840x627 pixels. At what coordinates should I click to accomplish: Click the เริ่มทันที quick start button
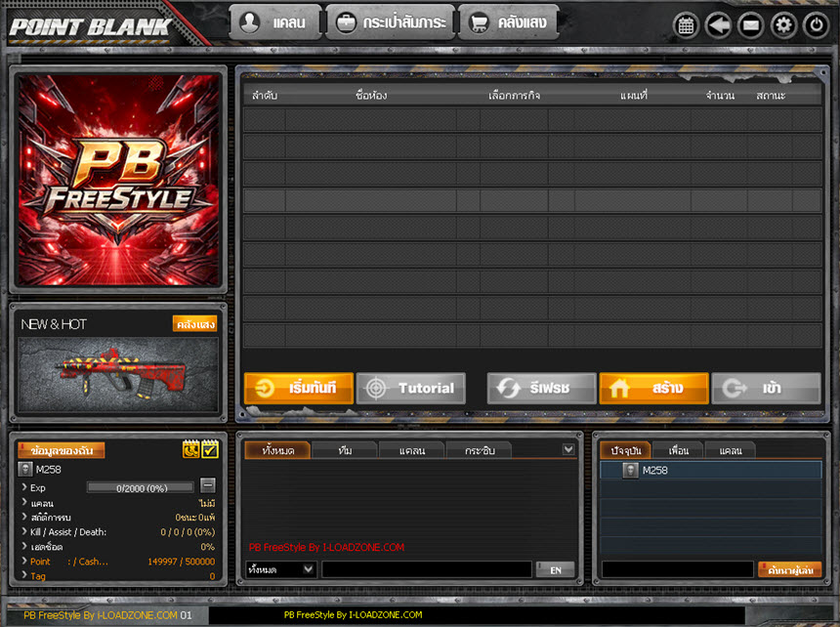(x=298, y=388)
